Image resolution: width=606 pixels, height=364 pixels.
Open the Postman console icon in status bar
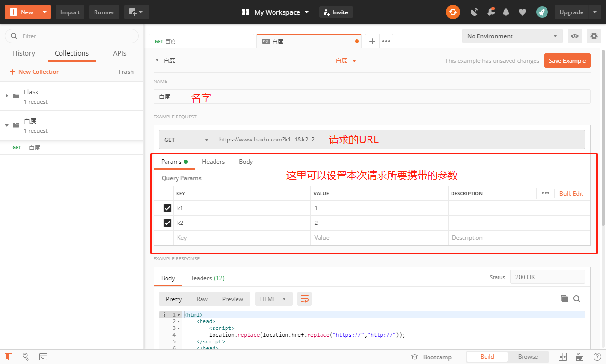click(43, 357)
